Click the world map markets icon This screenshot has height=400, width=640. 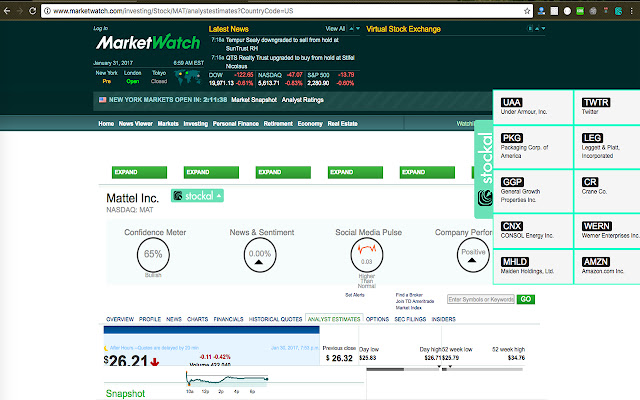click(187, 77)
